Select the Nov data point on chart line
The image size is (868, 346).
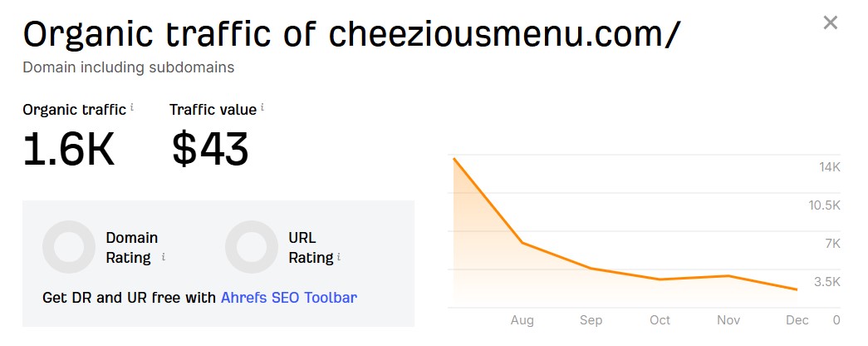coord(728,275)
